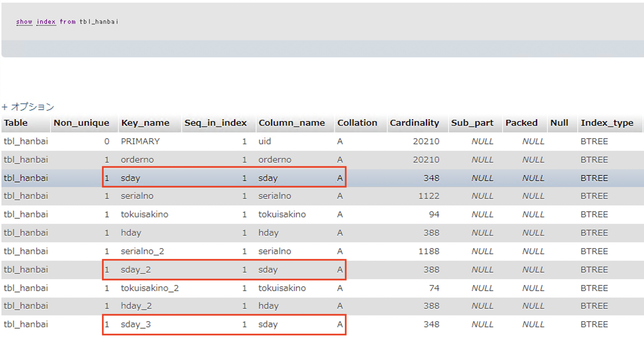Click the Key_name column header

coord(145,123)
